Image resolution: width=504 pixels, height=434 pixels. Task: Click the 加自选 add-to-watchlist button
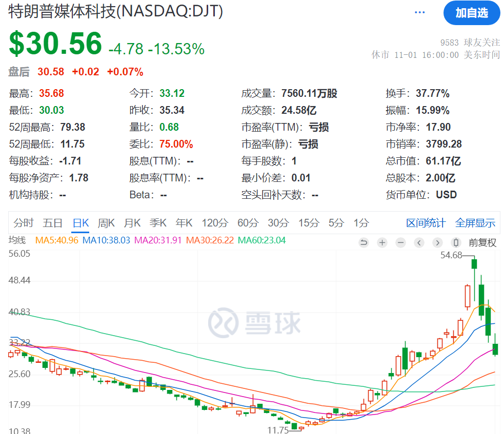pyautogui.click(x=471, y=13)
